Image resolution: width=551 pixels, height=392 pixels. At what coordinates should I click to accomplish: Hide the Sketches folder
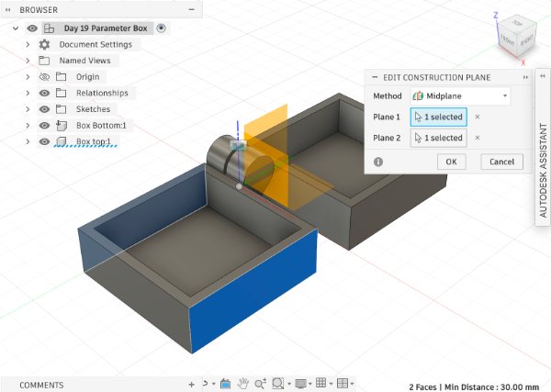tap(44, 109)
